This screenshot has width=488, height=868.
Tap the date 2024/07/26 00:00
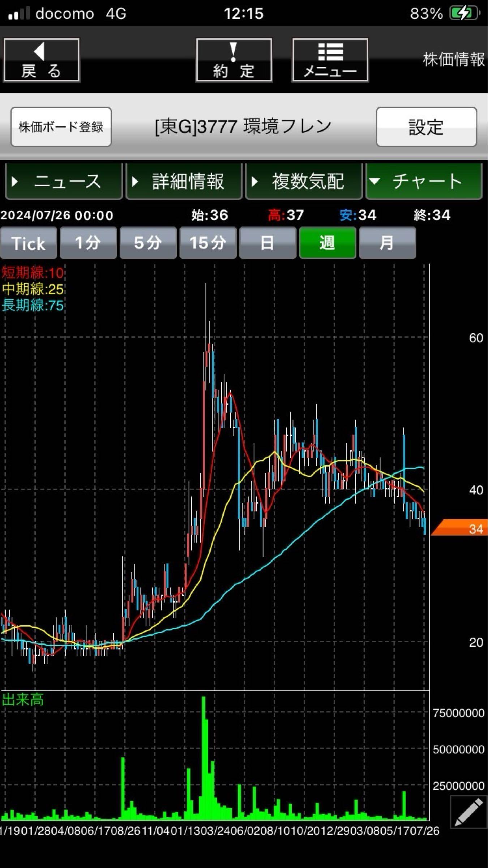(x=57, y=216)
